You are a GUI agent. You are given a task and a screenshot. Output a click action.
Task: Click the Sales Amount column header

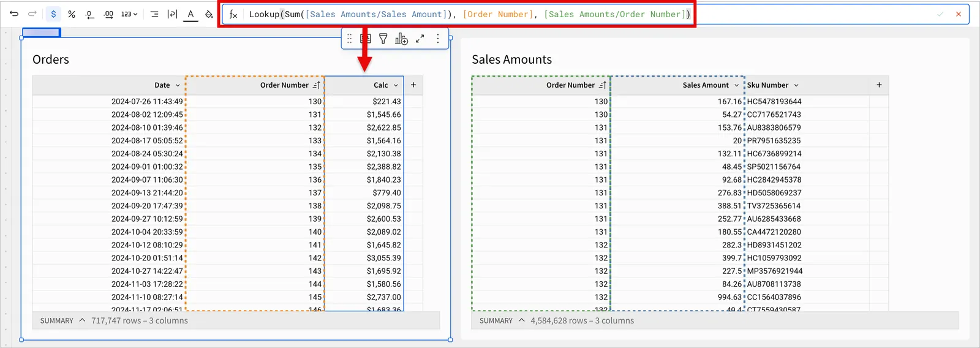coord(677,85)
